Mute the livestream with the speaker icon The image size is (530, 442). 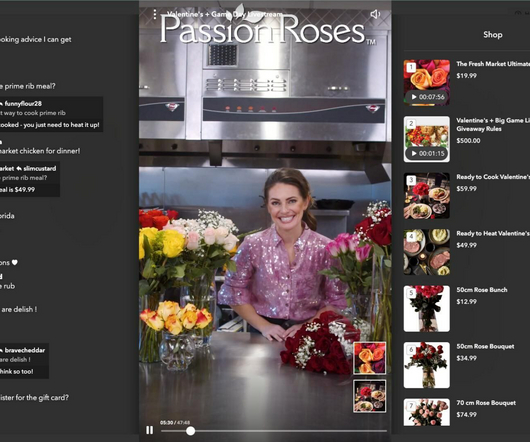(375, 14)
